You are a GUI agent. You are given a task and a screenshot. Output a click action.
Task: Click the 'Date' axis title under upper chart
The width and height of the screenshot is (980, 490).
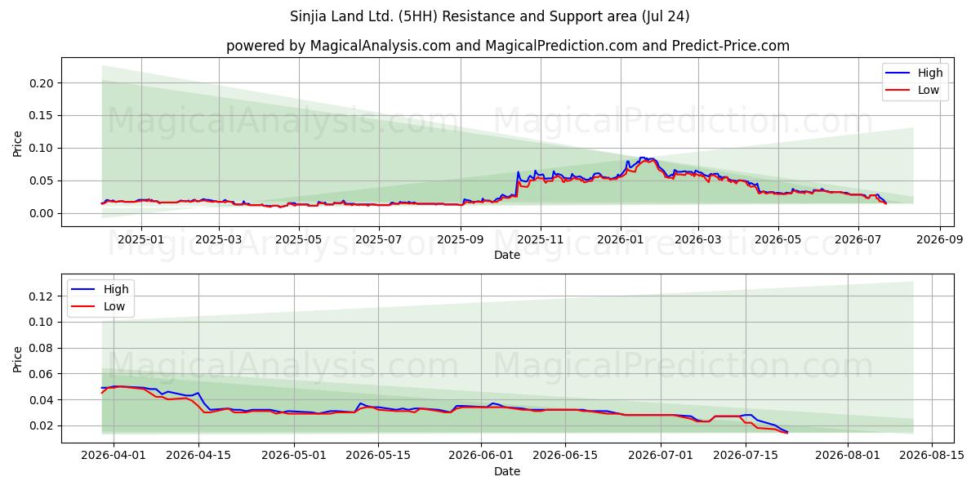pyautogui.click(x=506, y=255)
